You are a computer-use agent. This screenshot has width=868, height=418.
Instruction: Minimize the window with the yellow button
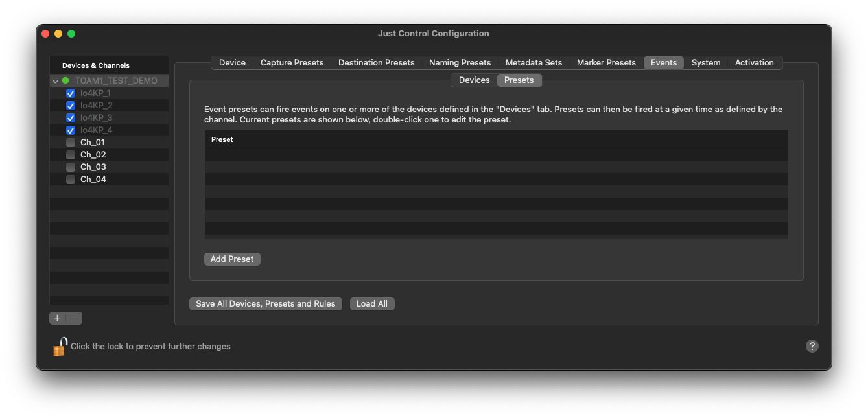point(58,34)
